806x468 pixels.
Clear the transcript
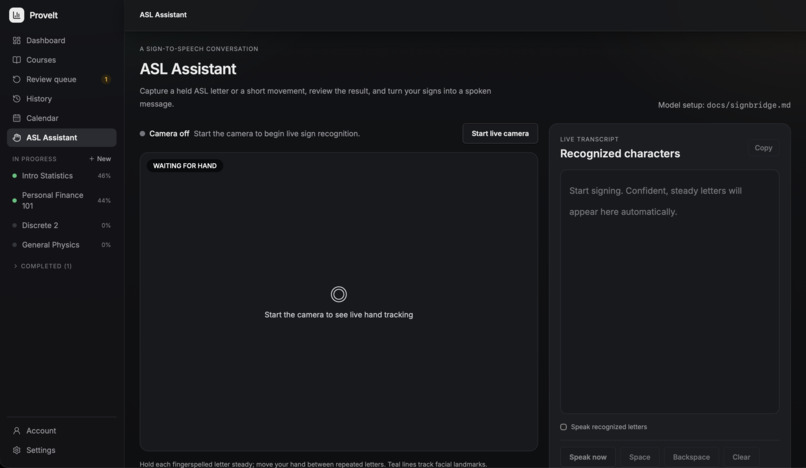pyautogui.click(x=741, y=457)
